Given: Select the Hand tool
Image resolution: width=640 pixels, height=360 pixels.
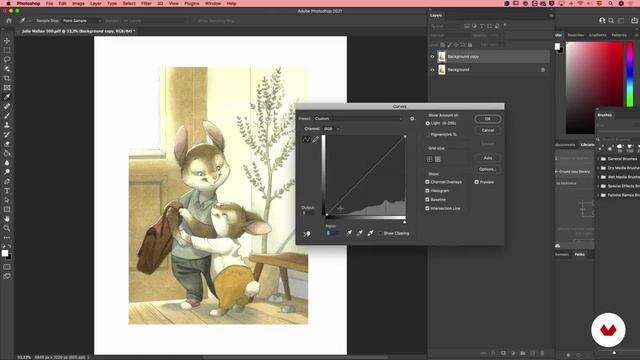Looking at the screenshot, I should (x=7, y=219).
